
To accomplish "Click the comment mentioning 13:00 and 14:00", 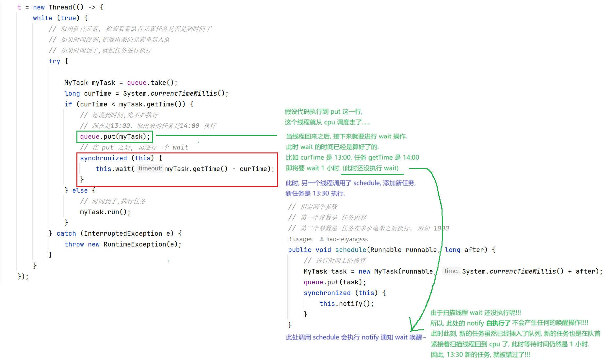I will pyautogui.click(x=148, y=126).
